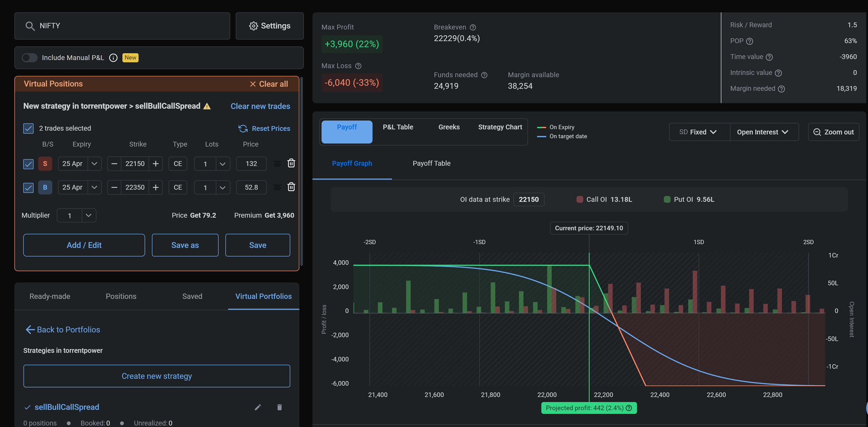This screenshot has height=427, width=868.
Task: Delete the 22150 CE sell trade
Action: [291, 163]
